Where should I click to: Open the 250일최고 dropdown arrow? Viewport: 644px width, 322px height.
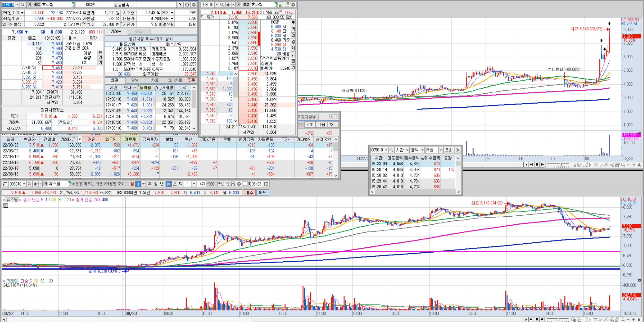pos(22,13)
